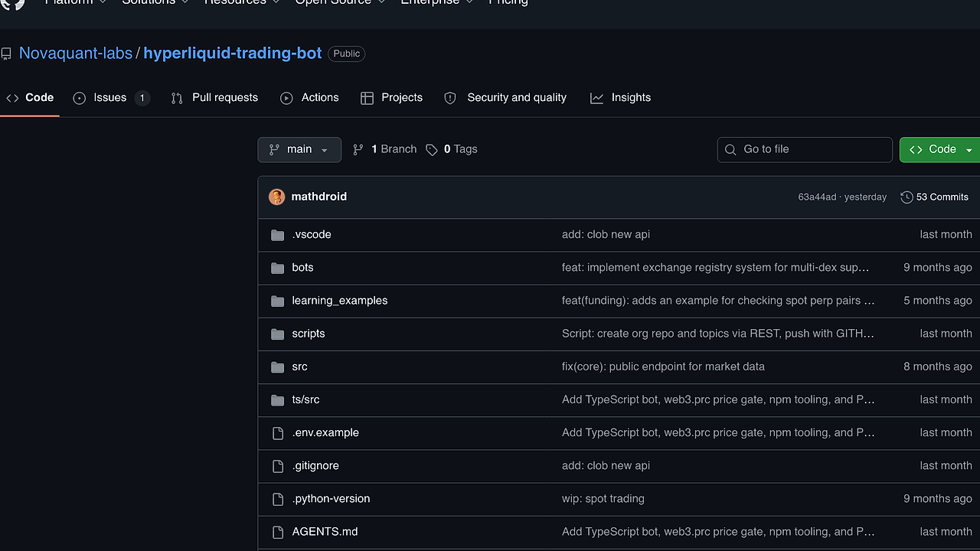Open the Novaquant-labs organization link
This screenshot has width=980, height=551.
coord(76,54)
